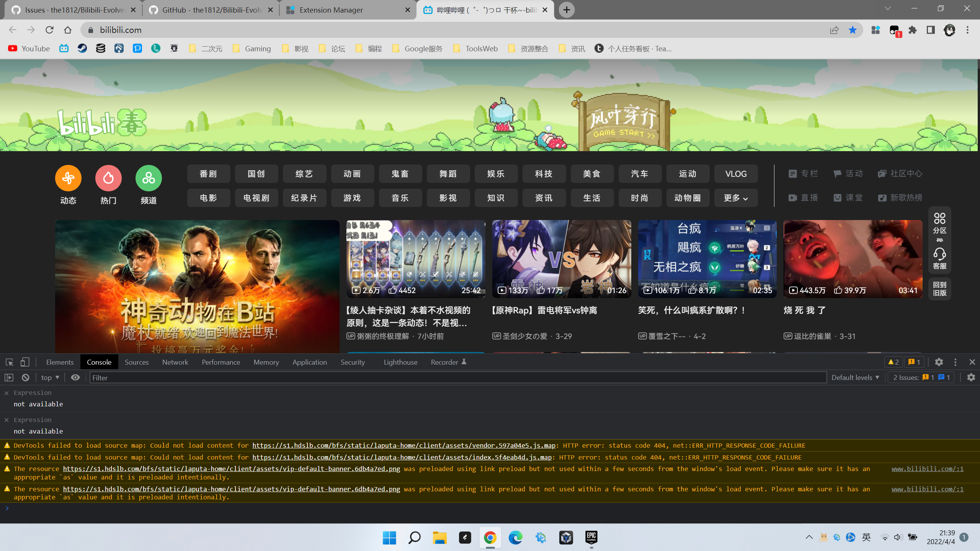Click 回到旧版 on the floating panel
The width and height of the screenshot is (980, 551).
pyautogui.click(x=939, y=289)
